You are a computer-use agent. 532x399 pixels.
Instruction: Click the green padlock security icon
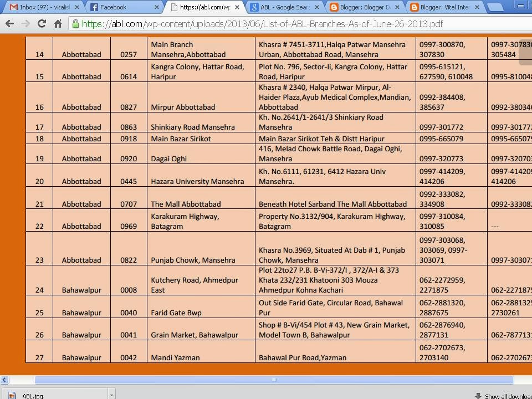click(75, 24)
